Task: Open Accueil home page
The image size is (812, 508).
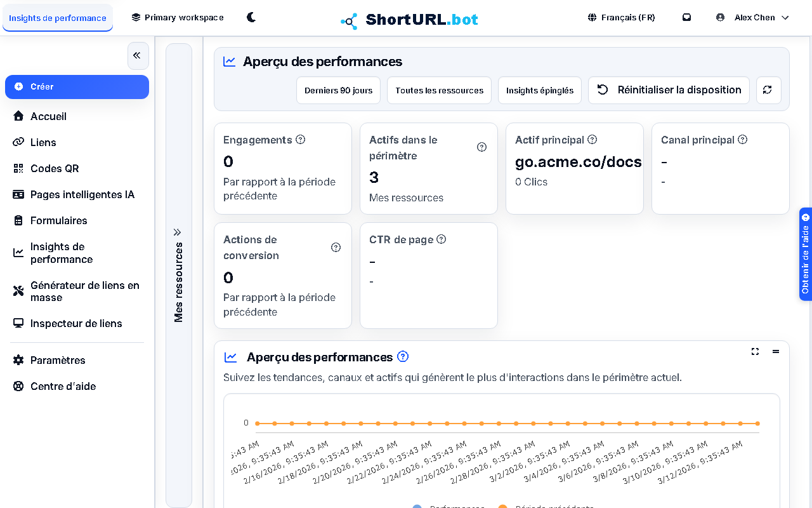Action: pyautogui.click(x=77, y=116)
